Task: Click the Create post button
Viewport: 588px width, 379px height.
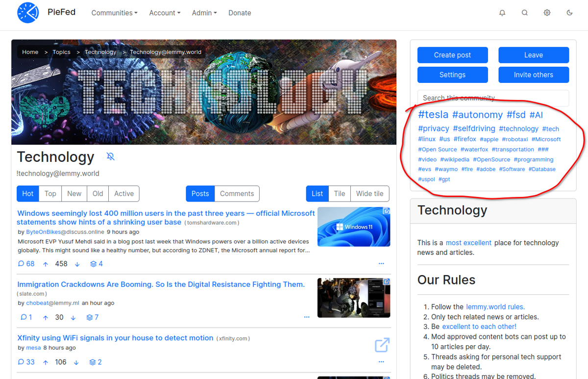Action: 452,55
